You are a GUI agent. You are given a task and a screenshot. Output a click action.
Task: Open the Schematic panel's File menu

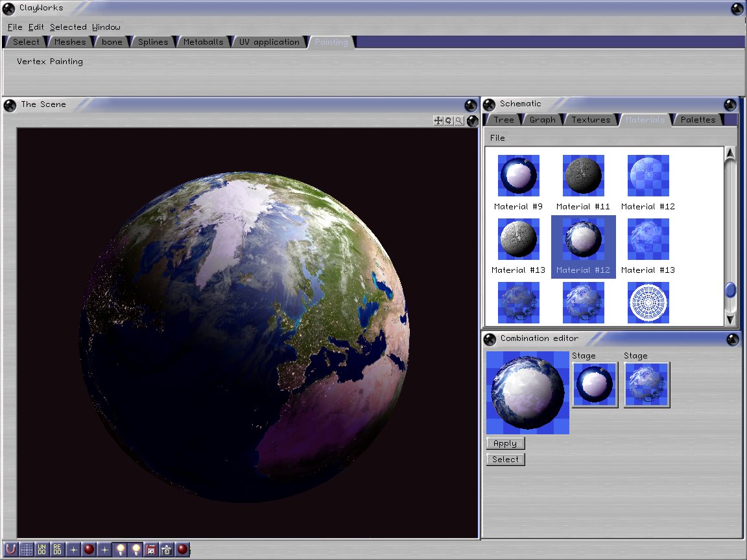click(x=497, y=138)
